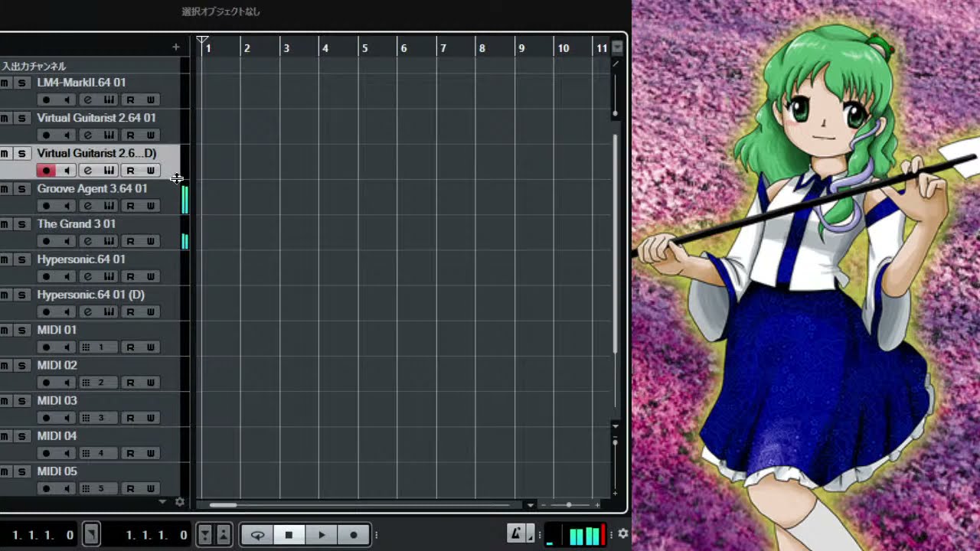Start playback with Play button

coord(322,535)
